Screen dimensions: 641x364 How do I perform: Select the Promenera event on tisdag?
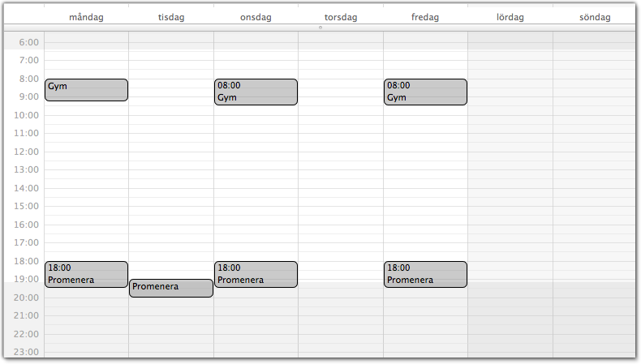(x=171, y=288)
